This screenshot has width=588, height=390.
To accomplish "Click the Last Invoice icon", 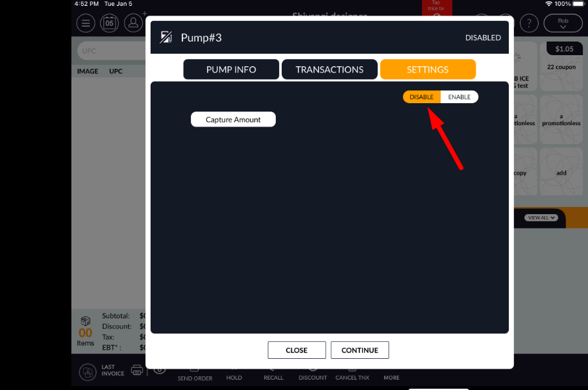I will point(88,372).
